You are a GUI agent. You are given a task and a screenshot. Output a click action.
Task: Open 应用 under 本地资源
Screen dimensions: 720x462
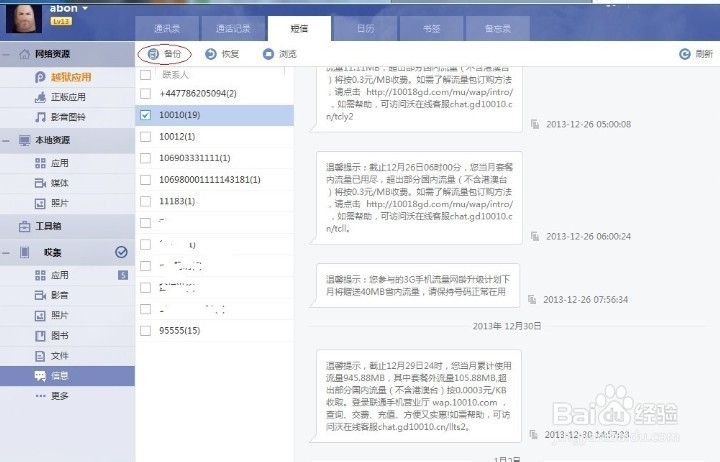pyautogui.click(x=67, y=163)
